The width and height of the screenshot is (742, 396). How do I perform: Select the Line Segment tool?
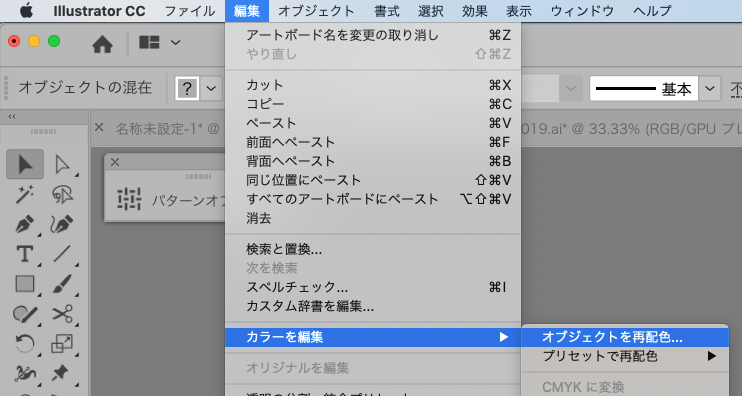pyautogui.click(x=62, y=254)
